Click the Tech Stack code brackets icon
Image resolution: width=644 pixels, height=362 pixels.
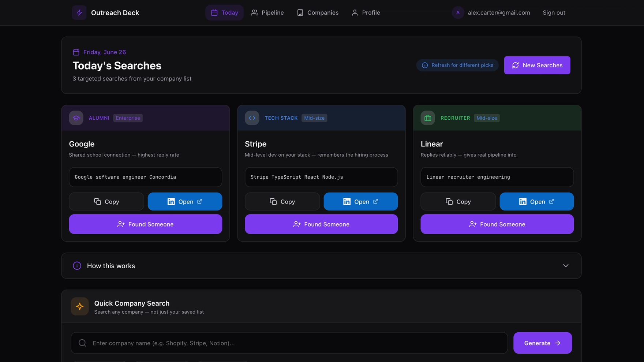(252, 118)
